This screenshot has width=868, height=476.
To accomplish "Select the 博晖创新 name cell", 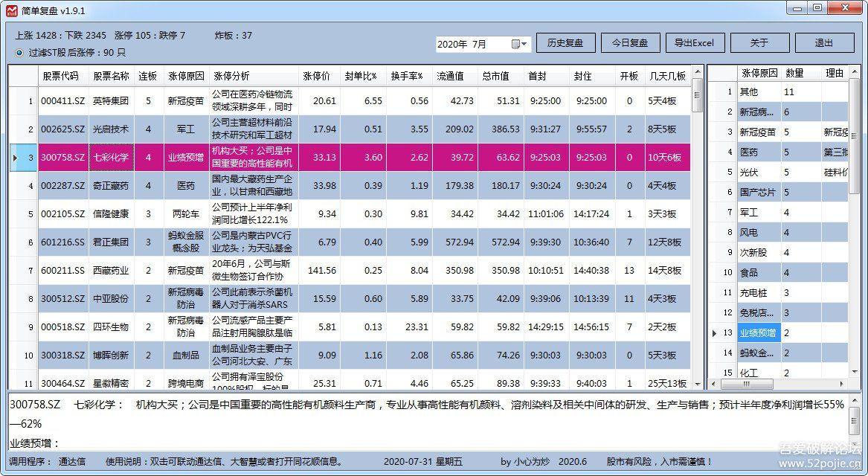I will pyautogui.click(x=112, y=355).
